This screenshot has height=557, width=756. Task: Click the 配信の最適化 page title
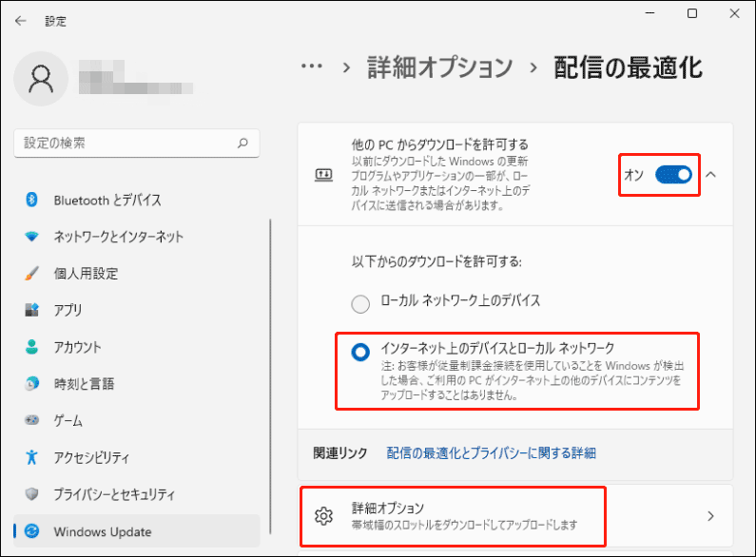[x=628, y=67]
